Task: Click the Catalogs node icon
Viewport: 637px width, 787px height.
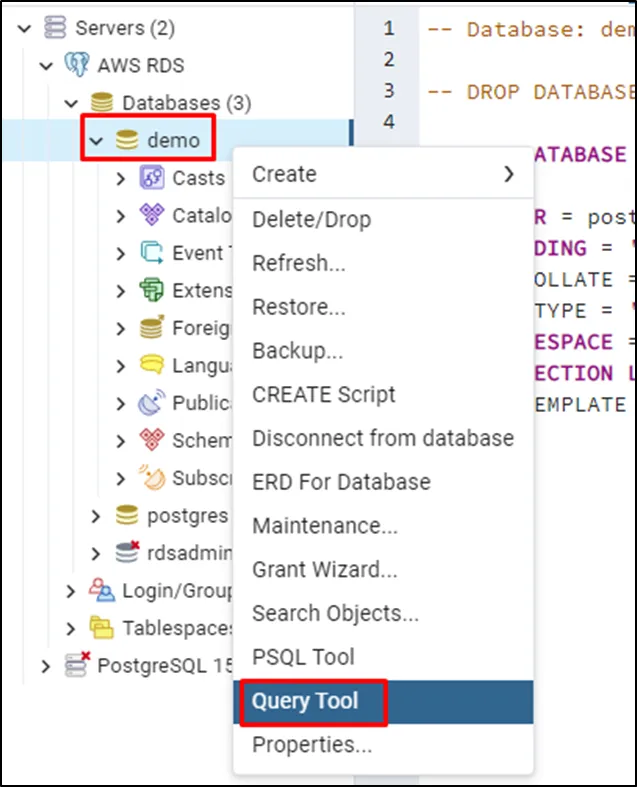Action: [151, 215]
